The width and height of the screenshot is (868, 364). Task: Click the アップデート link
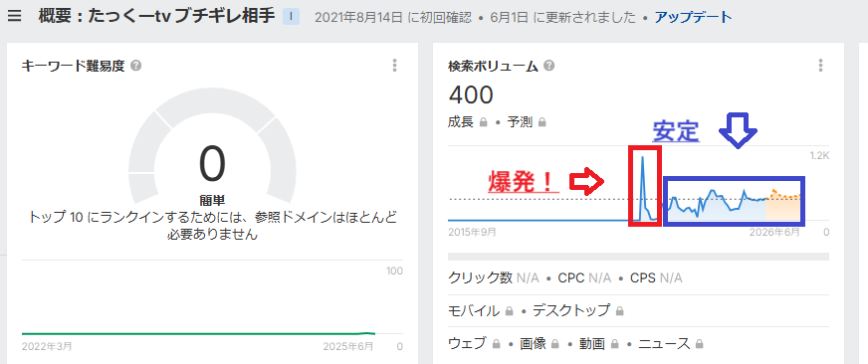(693, 17)
